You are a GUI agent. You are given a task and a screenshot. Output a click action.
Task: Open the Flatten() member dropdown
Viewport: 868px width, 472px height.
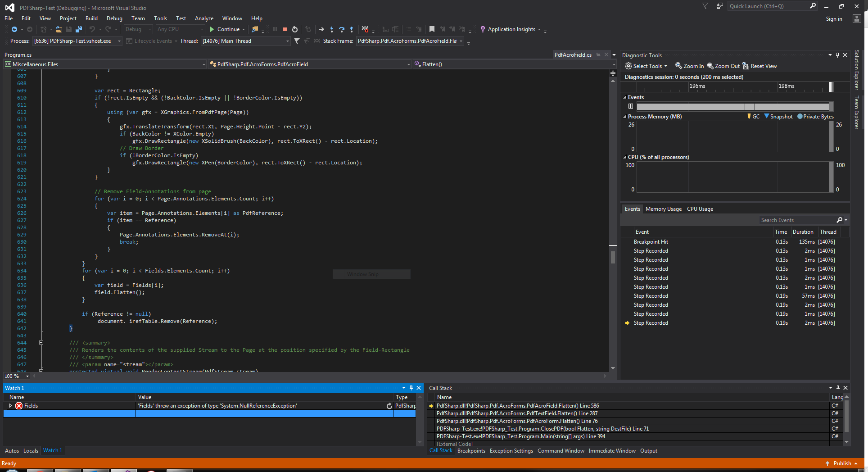point(514,64)
